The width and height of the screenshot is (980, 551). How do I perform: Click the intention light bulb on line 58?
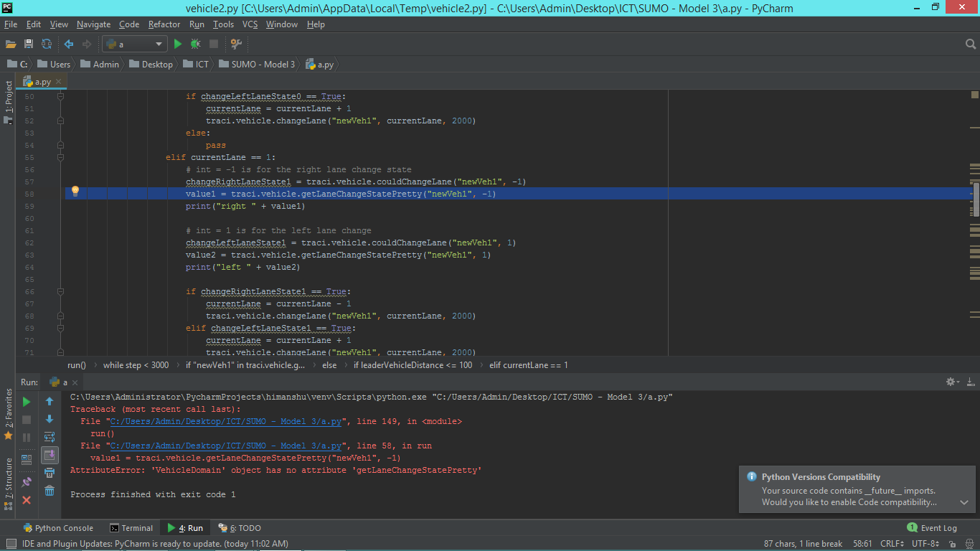point(75,192)
